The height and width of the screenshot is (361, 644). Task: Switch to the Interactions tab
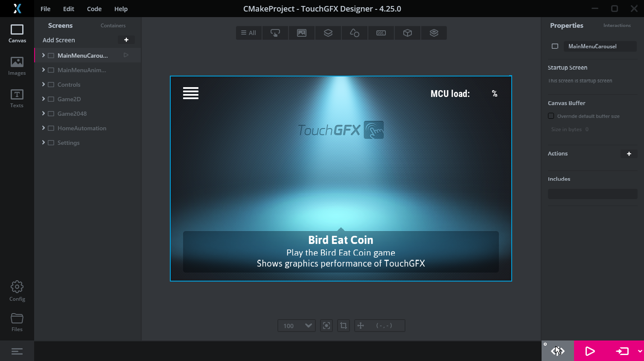click(617, 26)
